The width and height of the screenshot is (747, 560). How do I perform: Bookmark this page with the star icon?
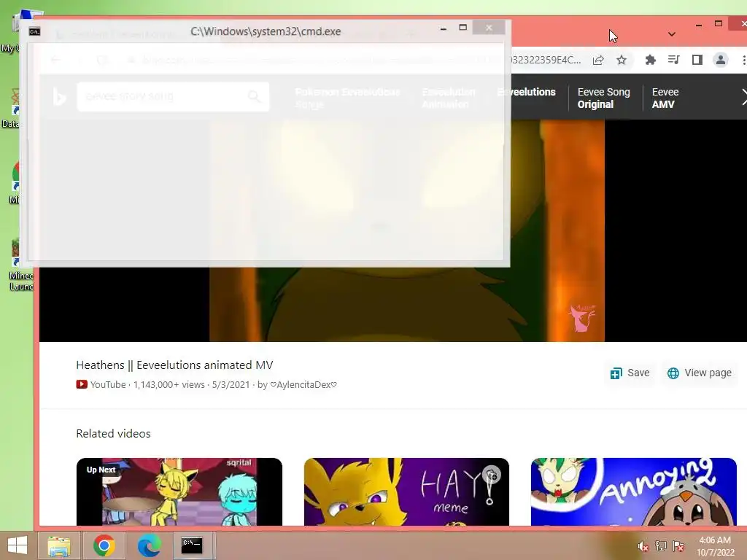pos(622,60)
